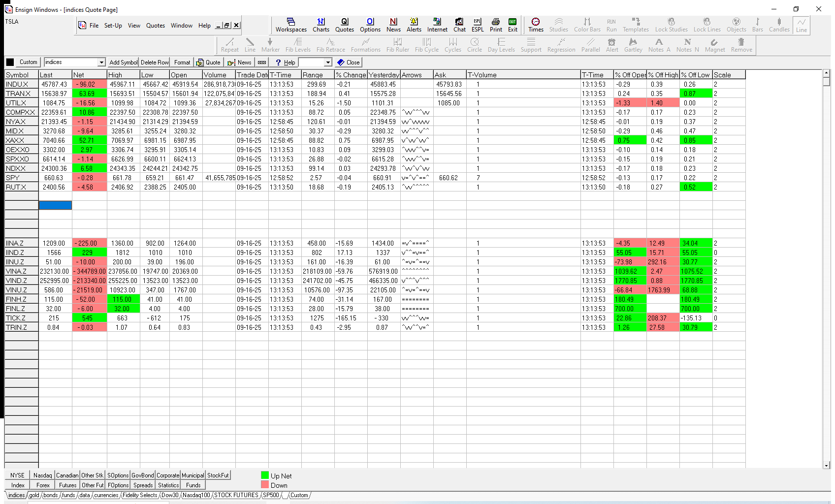Open the Times clock icon
The image size is (835, 504).
click(x=536, y=25)
